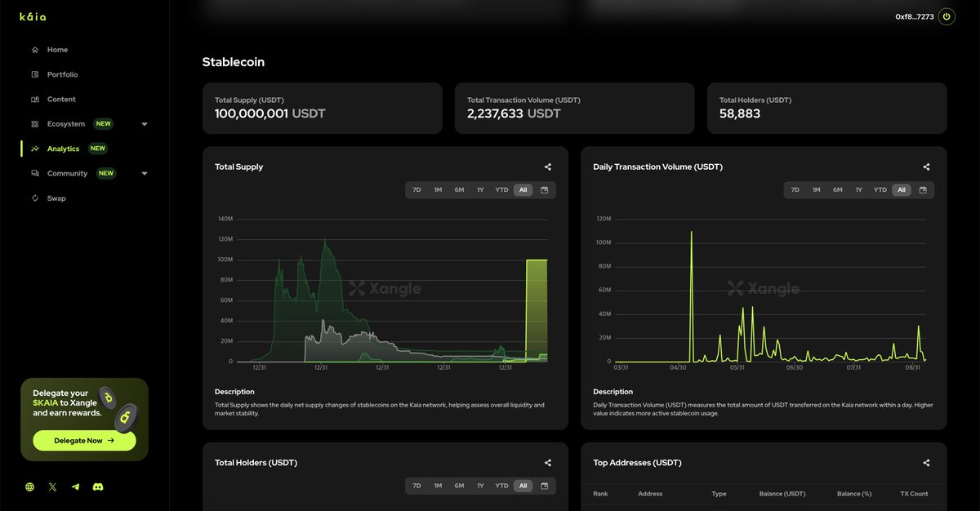
Task: Select All range for Daily Transaction Volume
Action: [x=902, y=189]
